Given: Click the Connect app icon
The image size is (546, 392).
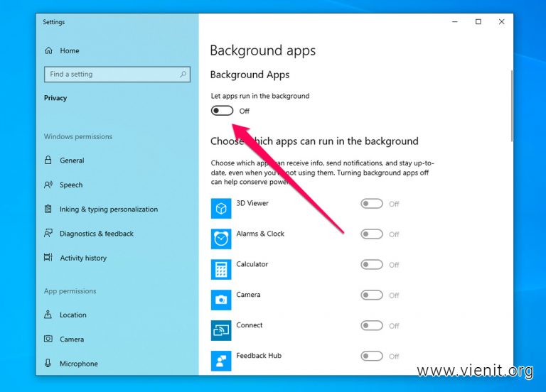Looking at the screenshot, I should coord(221,330).
